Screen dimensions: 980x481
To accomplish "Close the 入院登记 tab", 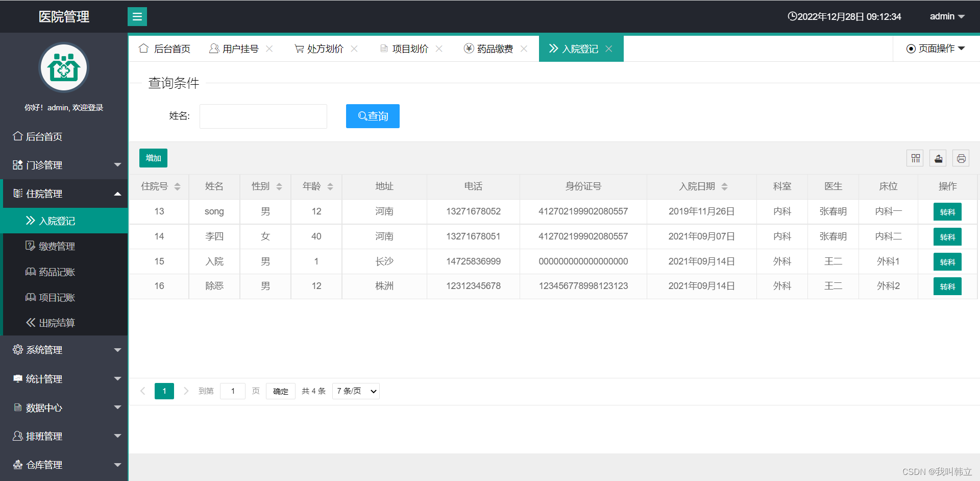I will [x=609, y=49].
